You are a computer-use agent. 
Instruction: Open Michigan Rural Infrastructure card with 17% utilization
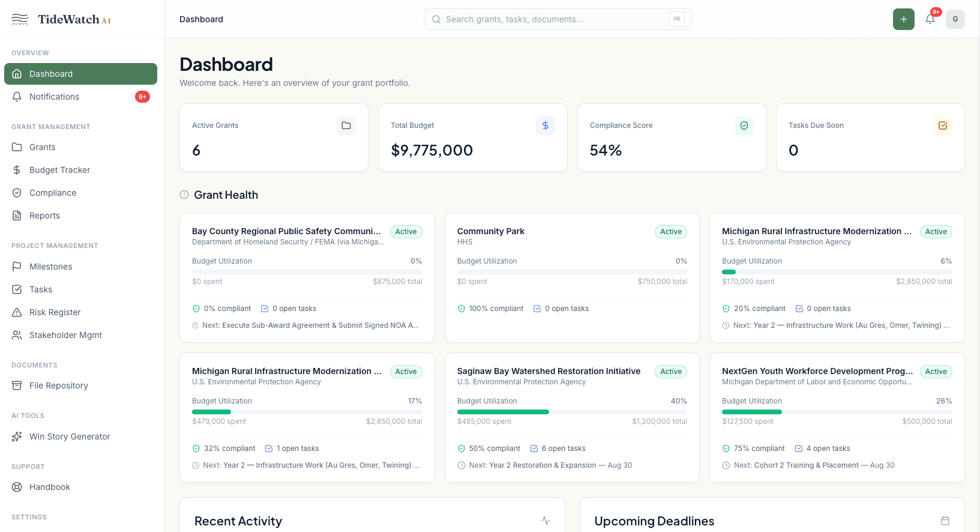(307, 417)
